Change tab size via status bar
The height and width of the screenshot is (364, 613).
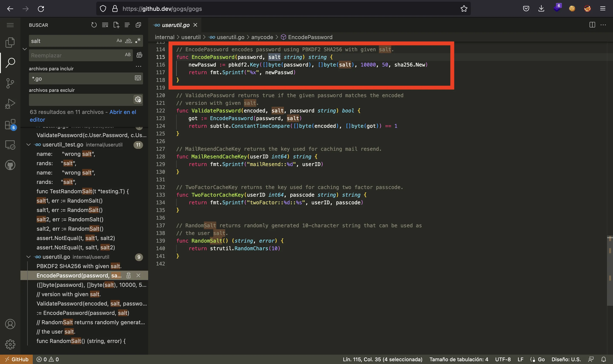point(459,359)
